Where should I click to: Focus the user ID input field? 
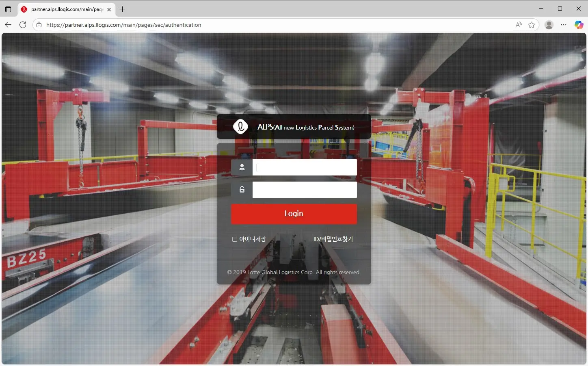point(305,167)
